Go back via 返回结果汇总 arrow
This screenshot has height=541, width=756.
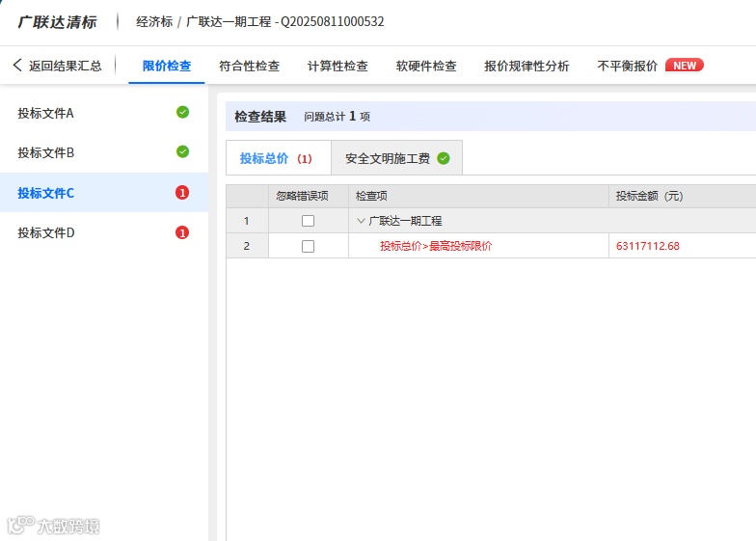(x=17, y=66)
